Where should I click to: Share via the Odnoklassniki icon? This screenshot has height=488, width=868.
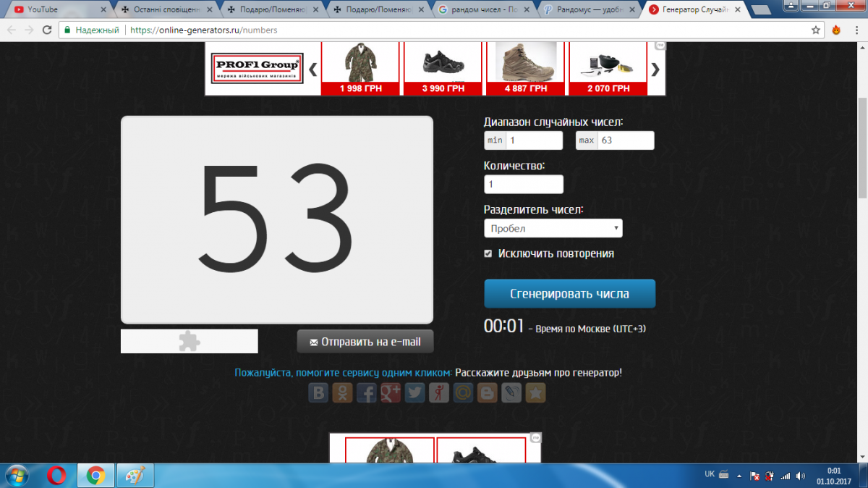pyautogui.click(x=342, y=393)
